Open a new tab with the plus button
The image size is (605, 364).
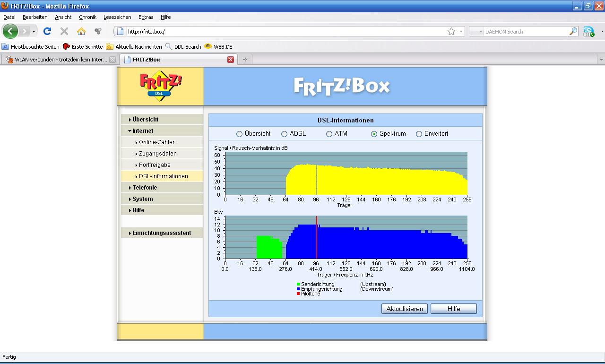pos(245,60)
